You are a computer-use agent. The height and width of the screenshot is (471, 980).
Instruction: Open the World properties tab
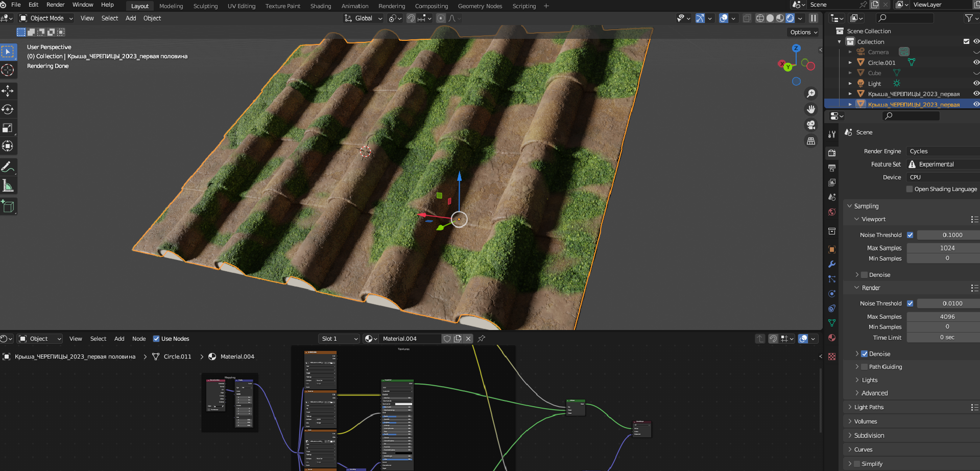coord(832,212)
